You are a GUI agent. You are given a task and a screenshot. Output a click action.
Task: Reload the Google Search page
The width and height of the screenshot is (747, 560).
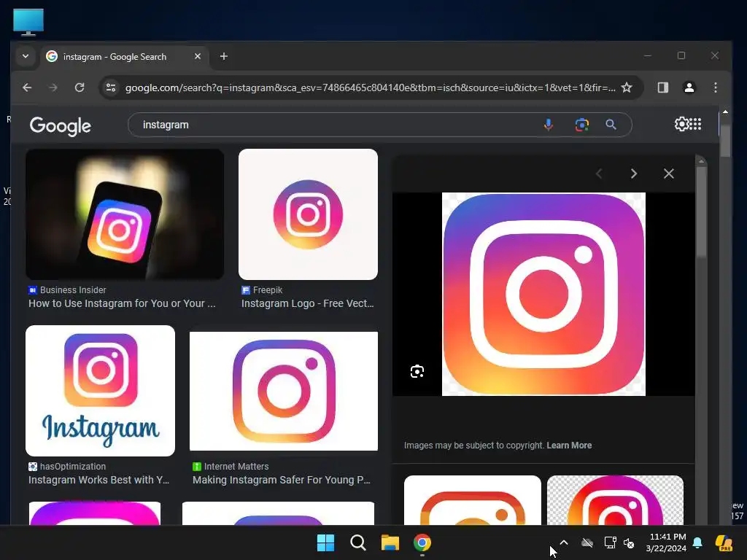pyautogui.click(x=80, y=87)
